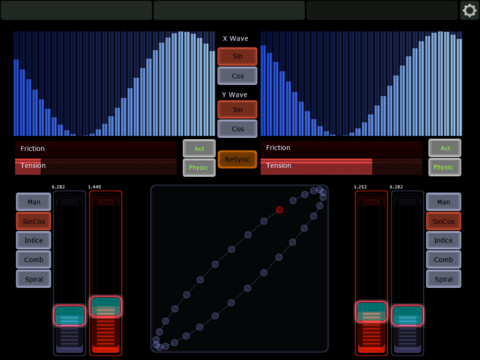The width and height of the screenshot is (480, 360).
Task: Select Intlce mode on the left panel
Action: click(33, 240)
